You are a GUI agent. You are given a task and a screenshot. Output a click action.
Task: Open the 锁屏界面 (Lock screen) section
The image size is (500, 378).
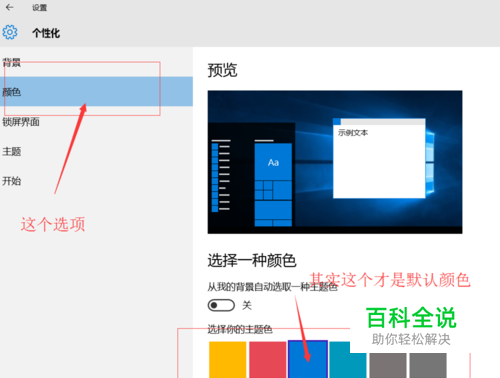coord(96,122)
